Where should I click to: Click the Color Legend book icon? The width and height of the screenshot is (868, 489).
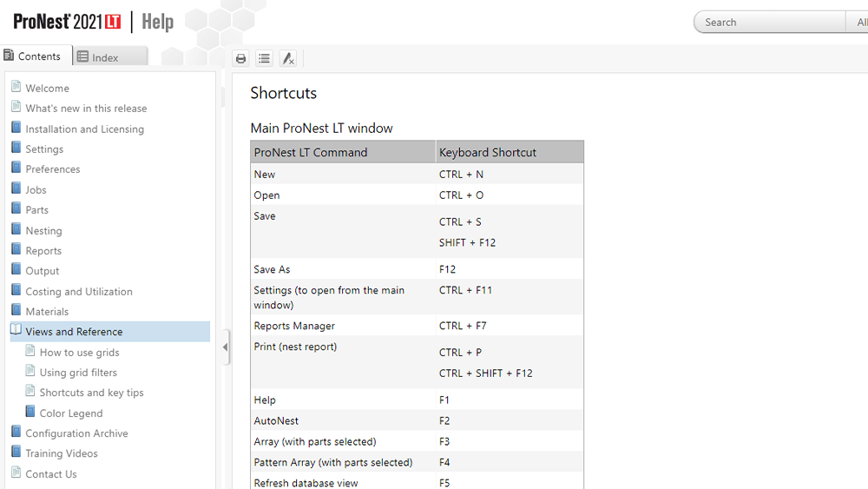point(30,413)
